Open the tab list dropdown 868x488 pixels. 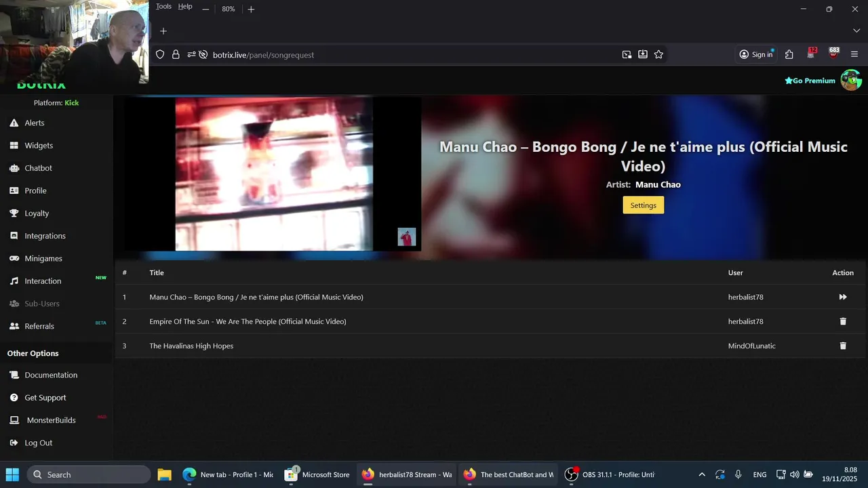[856, 31]
